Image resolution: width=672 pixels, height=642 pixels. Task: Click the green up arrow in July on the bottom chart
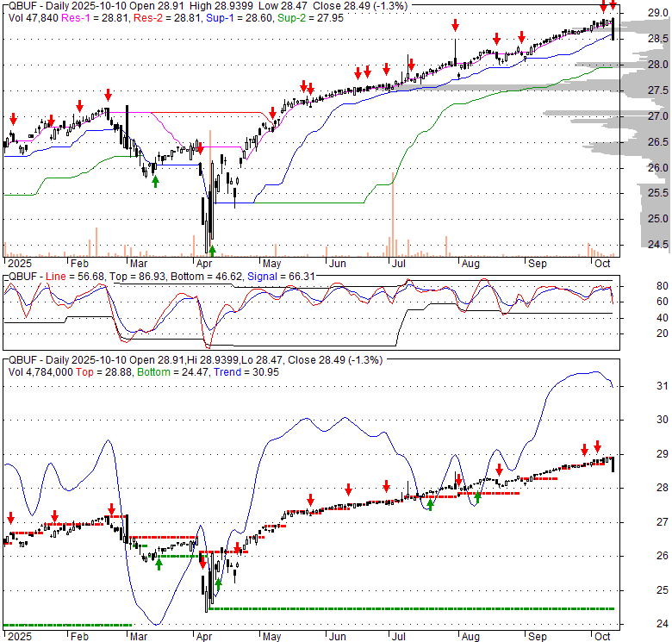(430, 504)
